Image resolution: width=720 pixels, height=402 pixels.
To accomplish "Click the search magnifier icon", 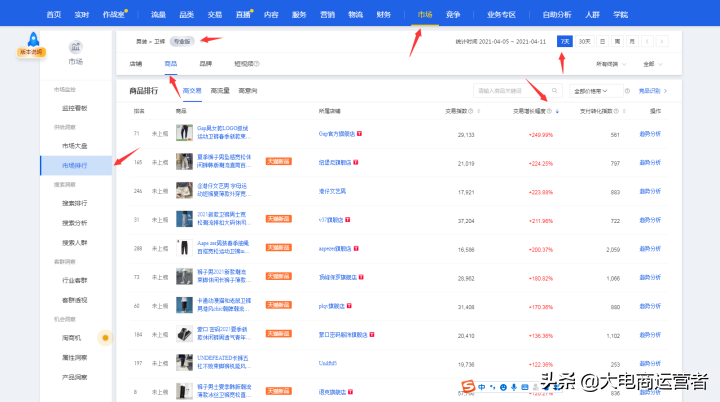I will (x=555, y=91).
